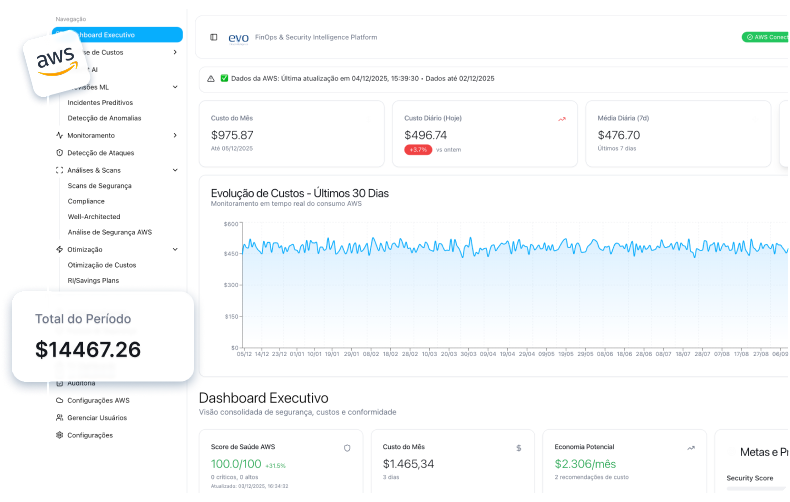Click the Detecção de Ataques shield icon
The width and height of the screenshot is (790, 502).
coord(60,153)
